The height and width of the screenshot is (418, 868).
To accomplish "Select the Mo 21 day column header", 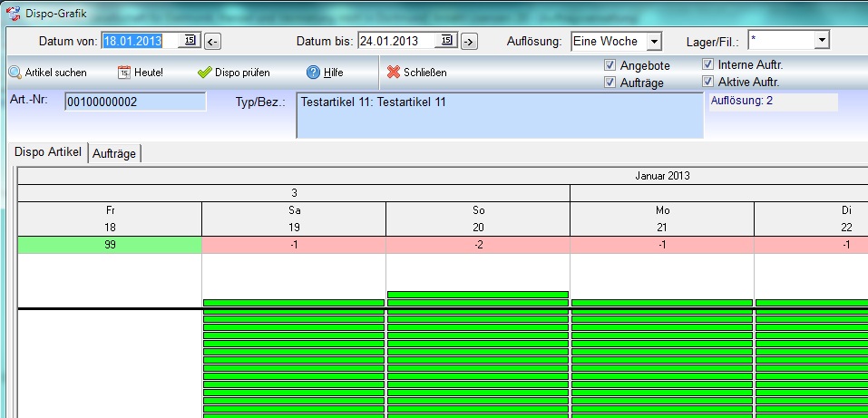I will pyautogui.click(x=662, y=219).
